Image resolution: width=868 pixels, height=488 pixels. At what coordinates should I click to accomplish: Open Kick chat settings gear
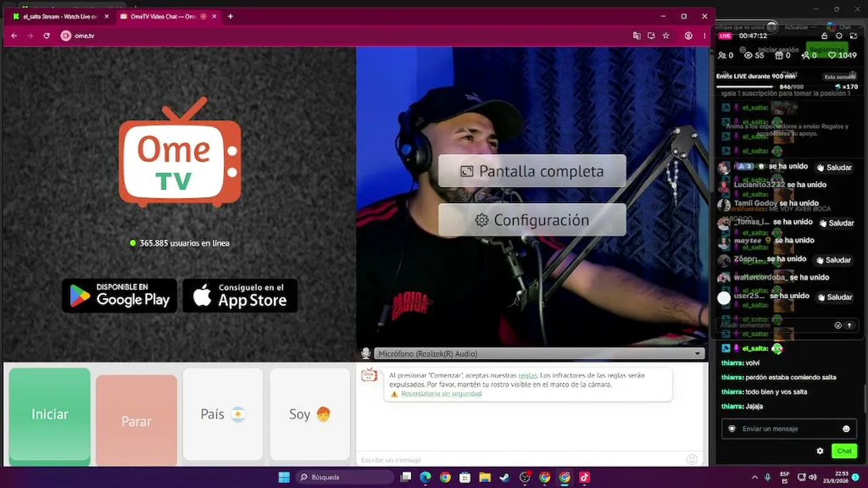point(820,451)
